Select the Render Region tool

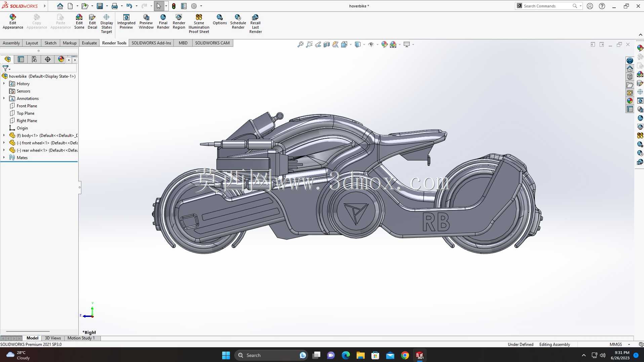coord(179,22)
